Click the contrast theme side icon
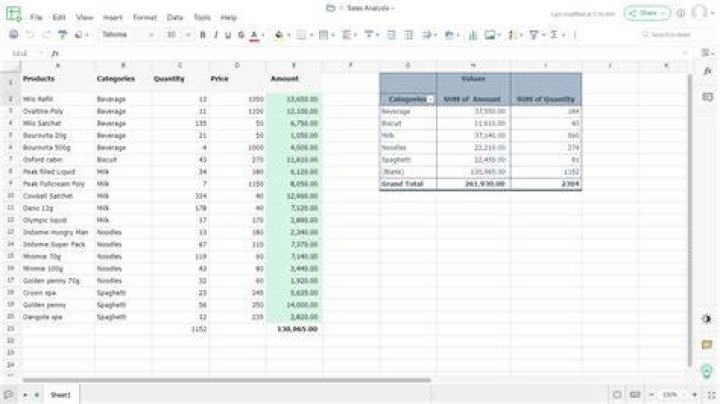Screen dimensions: 720x404 click(707, 319)
